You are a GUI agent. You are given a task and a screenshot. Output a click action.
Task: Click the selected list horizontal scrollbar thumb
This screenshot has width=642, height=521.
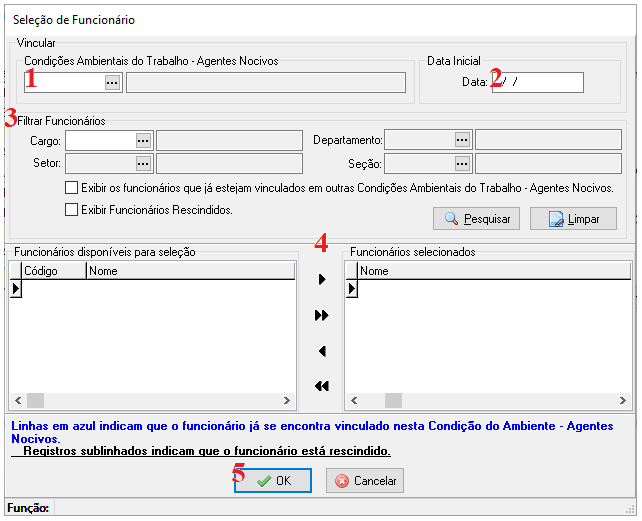pos(393,400)
